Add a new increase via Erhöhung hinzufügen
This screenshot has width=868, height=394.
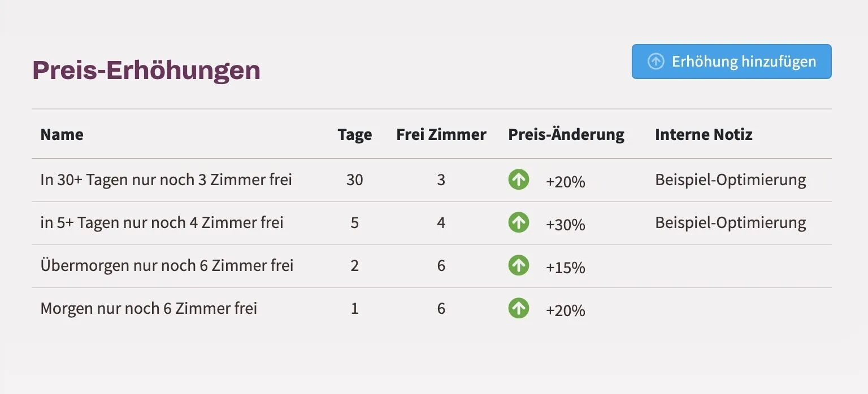731,62
